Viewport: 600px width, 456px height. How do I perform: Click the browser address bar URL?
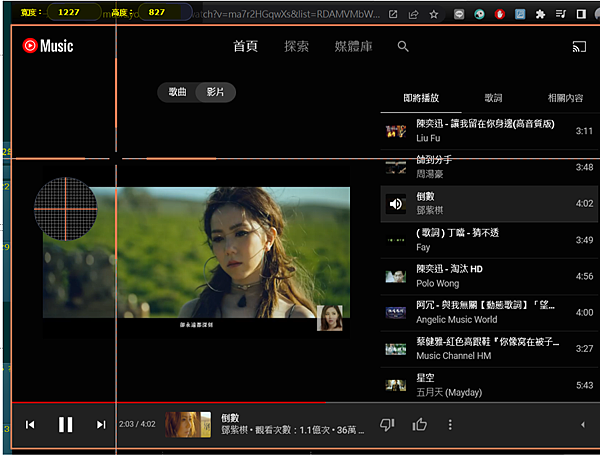286,15
